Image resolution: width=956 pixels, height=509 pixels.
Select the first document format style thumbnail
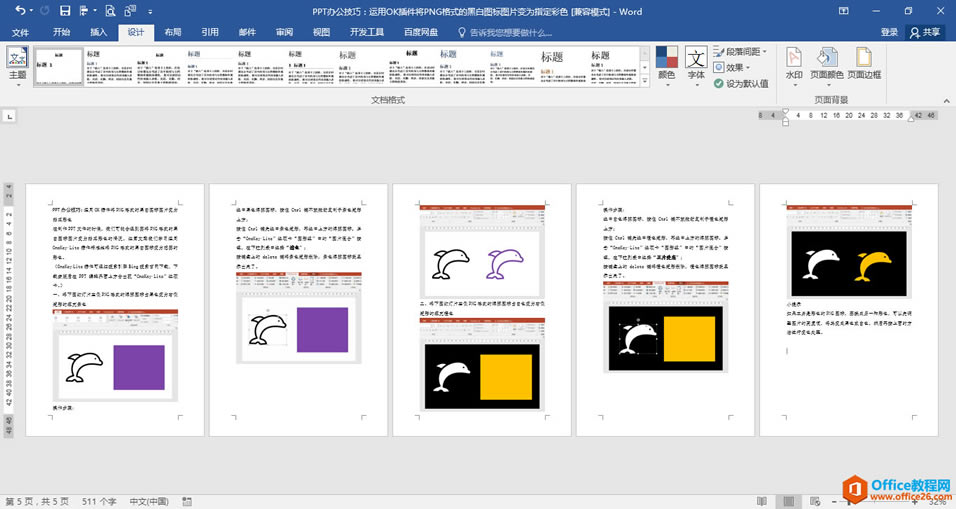click(x=58, y=66)
